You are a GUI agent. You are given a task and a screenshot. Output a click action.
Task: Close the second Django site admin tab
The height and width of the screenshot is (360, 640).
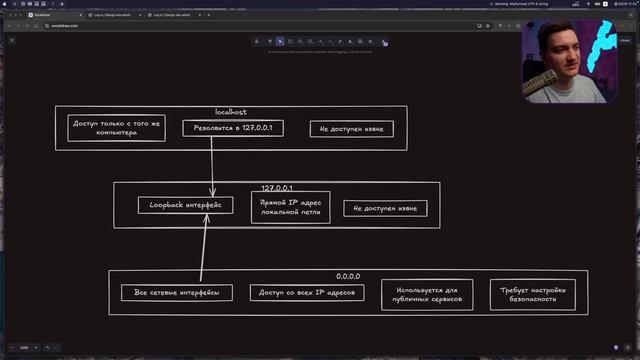click(x=200, y=15)
